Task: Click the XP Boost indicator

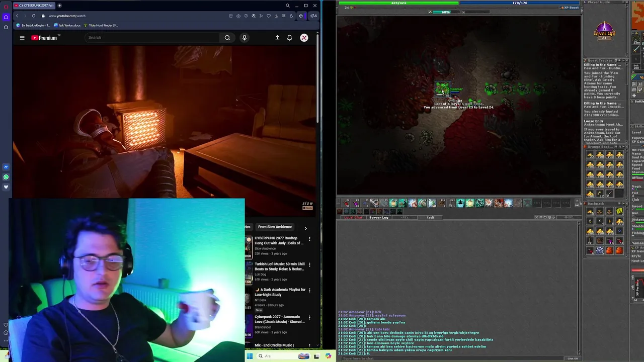Action: pos(569,8)
